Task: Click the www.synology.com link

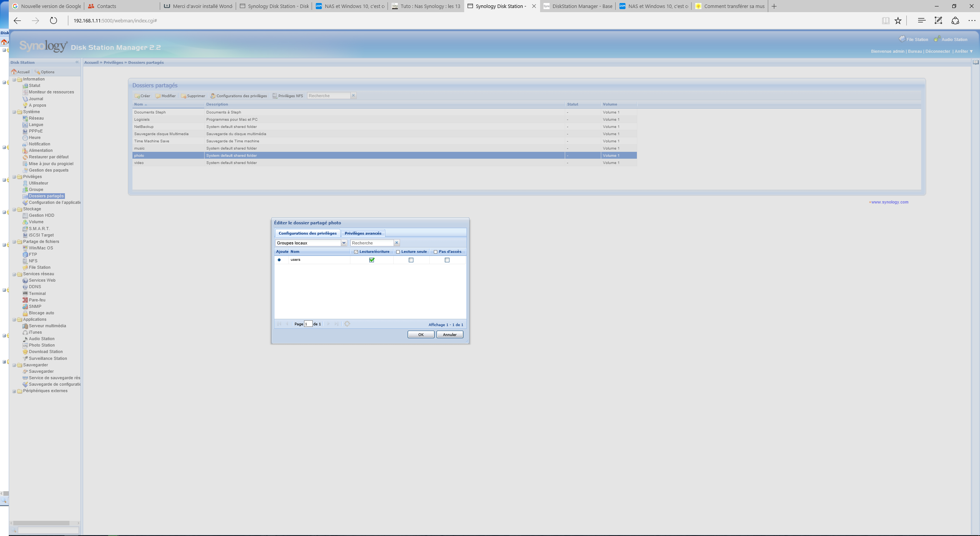Action: pyautogui.click(x=889, y=202)
